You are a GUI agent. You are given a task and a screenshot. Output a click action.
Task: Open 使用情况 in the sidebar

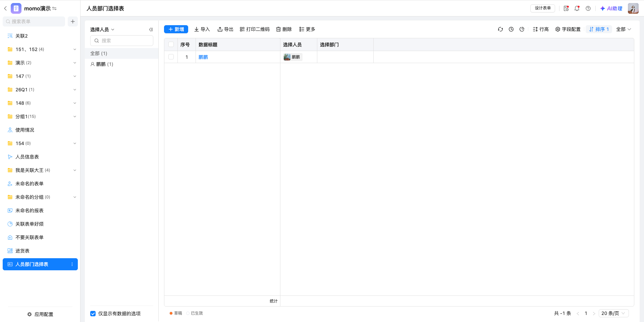pyautogui.click(x=40, y=130)
